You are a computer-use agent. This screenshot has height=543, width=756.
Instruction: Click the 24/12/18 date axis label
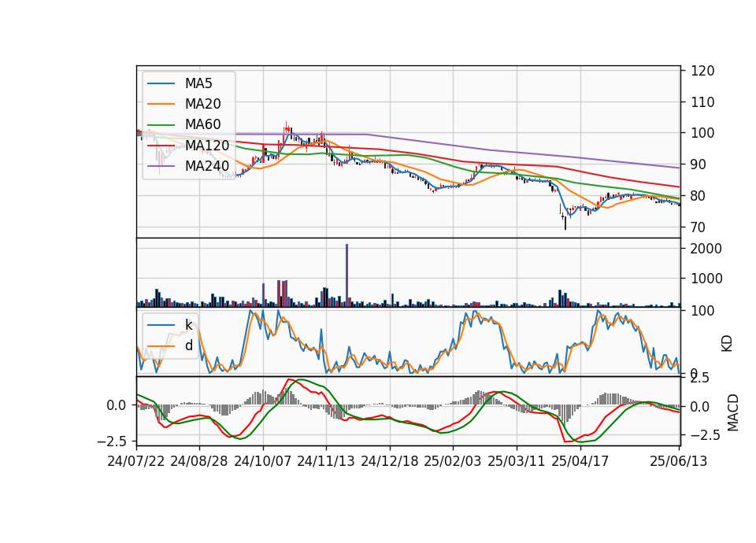[x=389, y=461]
